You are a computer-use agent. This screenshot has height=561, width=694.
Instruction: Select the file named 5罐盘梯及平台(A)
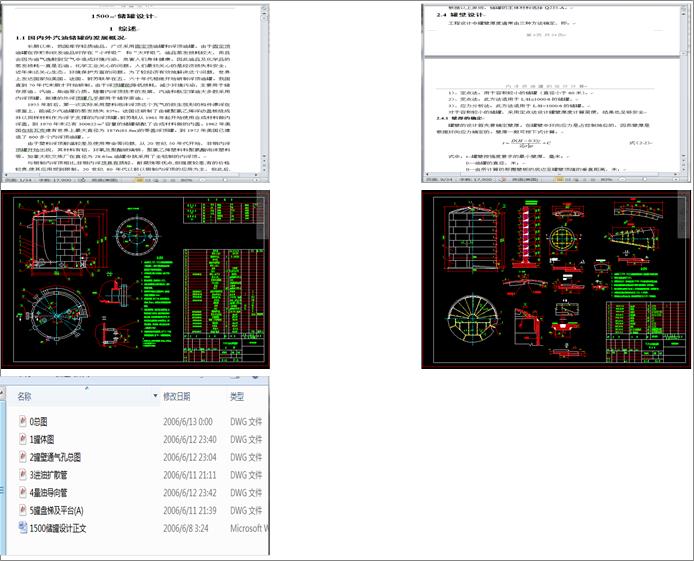pyautogui.click(x=56, y=510)
